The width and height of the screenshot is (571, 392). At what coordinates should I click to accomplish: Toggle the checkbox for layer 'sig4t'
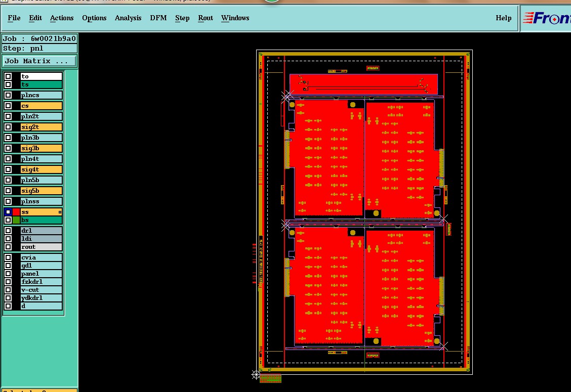(x=8, y=169)
